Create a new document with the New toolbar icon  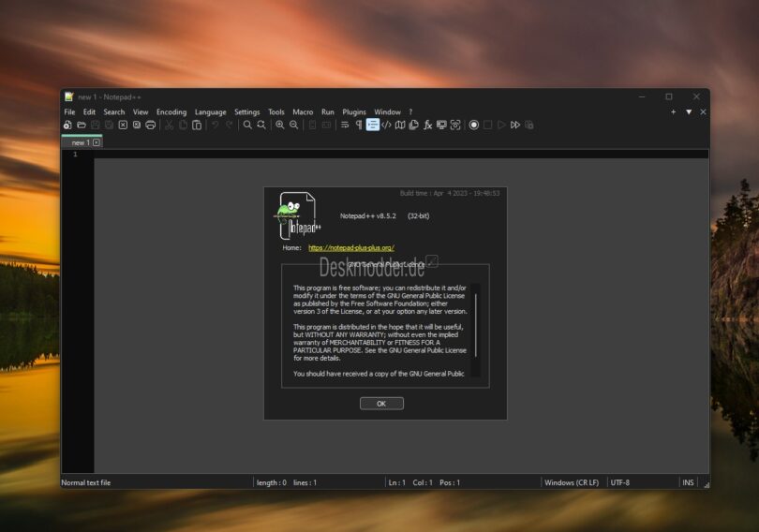click(67, 125)
